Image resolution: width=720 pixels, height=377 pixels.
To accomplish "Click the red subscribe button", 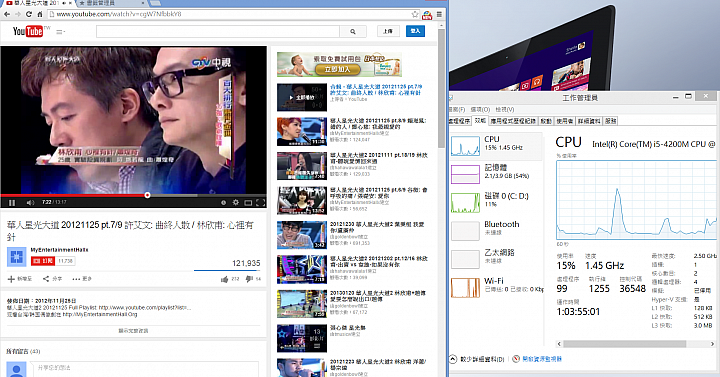I will coord(43,261).
